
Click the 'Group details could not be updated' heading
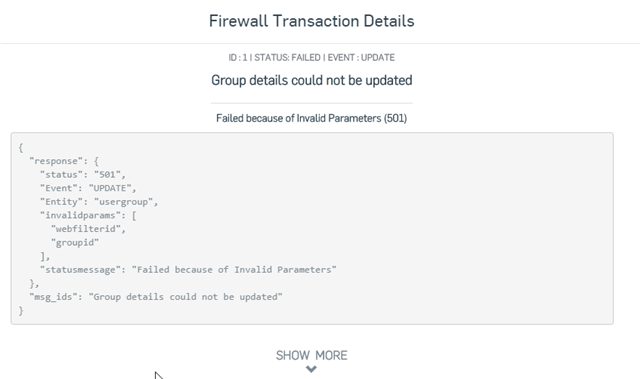point(311,80)
